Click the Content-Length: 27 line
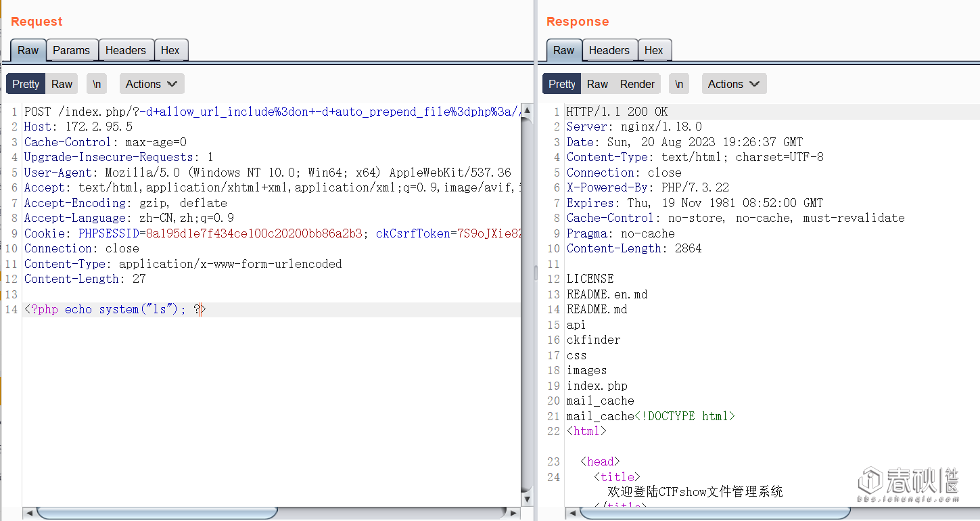The height and width of the screenshot is (521, 980). click(x=85, y=279)
